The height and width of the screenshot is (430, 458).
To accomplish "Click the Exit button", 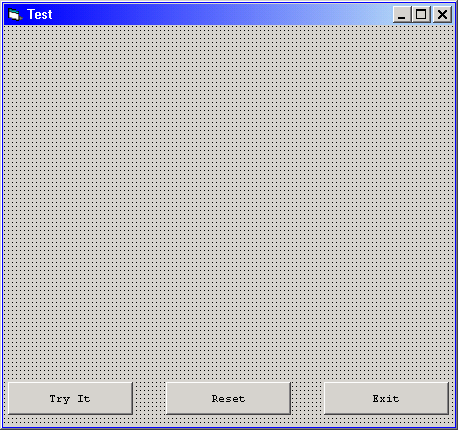I will [x=386, y=399].
